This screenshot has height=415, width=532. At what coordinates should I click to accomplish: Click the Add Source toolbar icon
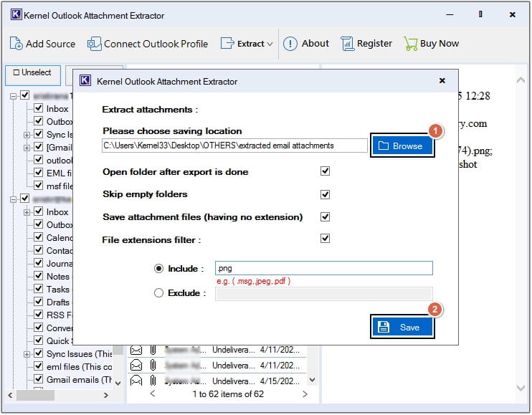point(16,44)
